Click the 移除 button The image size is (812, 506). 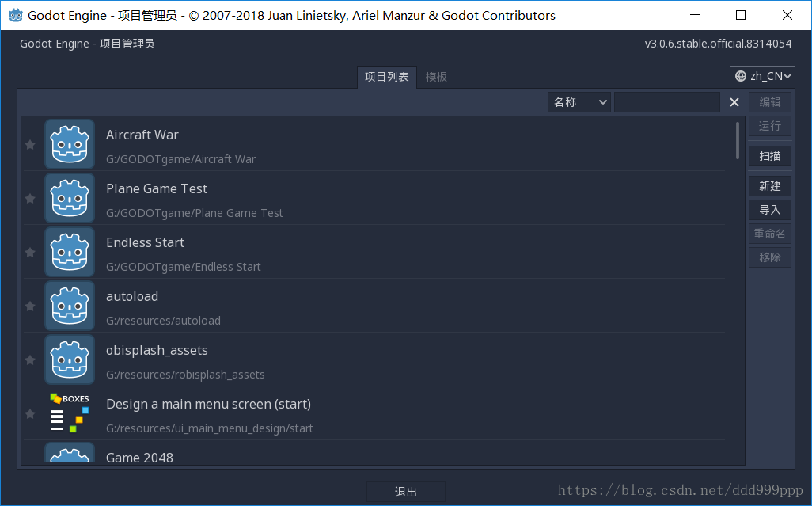[x=770, y=257]
